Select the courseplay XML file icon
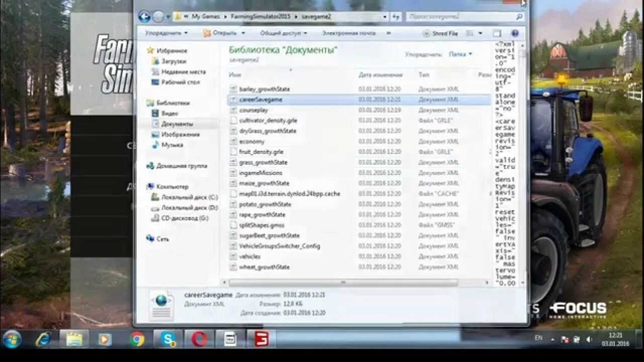 [233, 110]
